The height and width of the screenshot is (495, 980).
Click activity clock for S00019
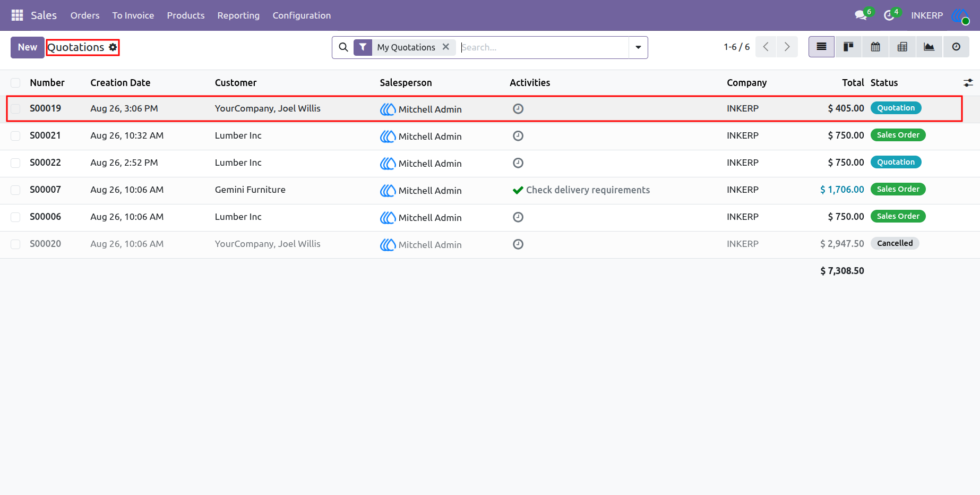click(518, 109)
